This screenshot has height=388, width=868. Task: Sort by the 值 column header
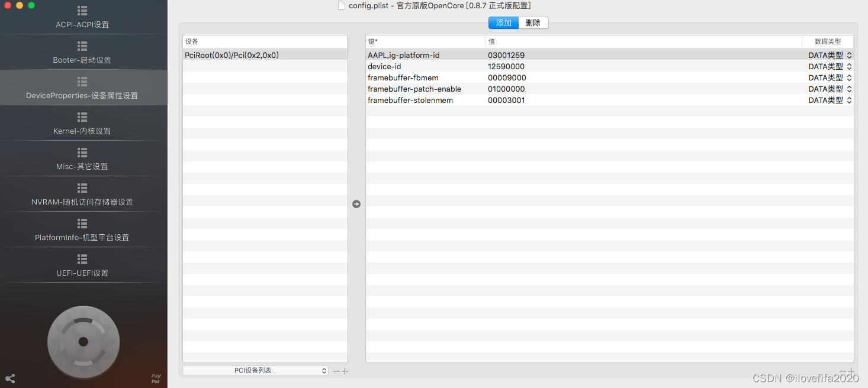(644, 41)
